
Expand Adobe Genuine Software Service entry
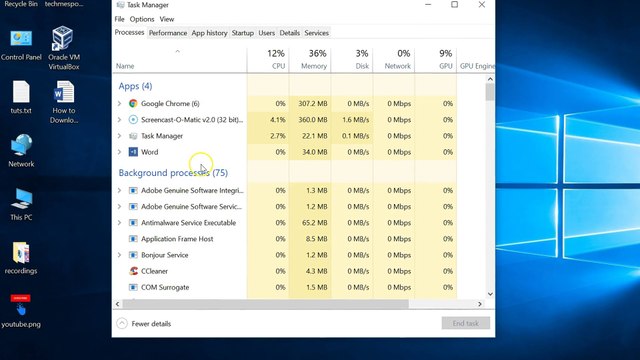coord(119,207)
